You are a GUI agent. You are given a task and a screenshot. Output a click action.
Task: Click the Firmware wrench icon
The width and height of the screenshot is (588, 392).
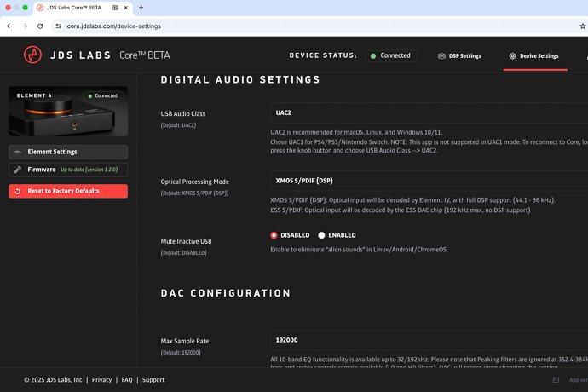tap(18, 170)
